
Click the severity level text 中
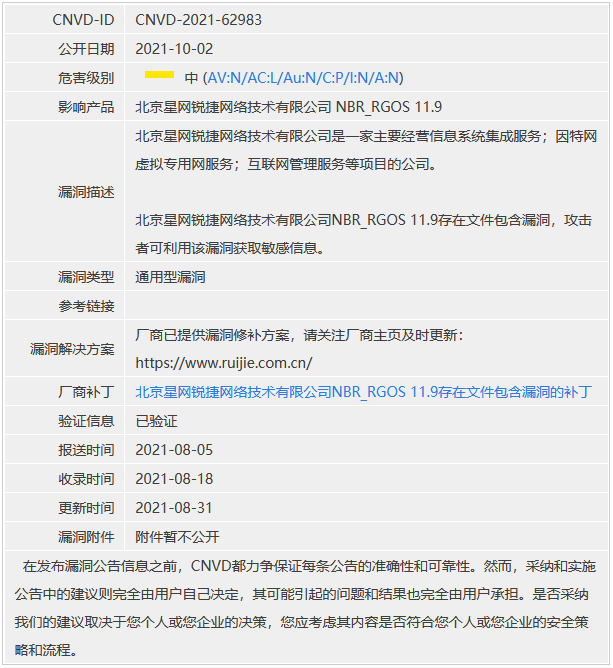(191, 78)
